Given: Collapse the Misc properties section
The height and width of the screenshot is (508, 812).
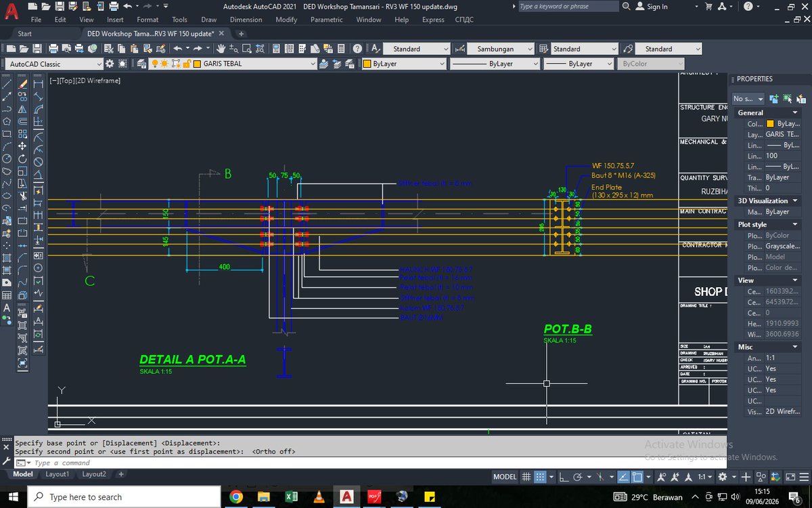Looking at the screenshot, I should tap(795, 347).
